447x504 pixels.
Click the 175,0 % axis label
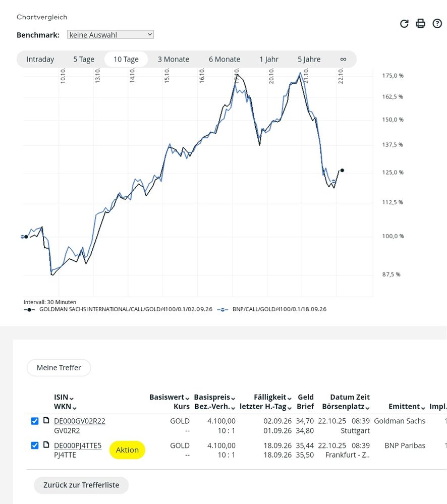point(393,76)
